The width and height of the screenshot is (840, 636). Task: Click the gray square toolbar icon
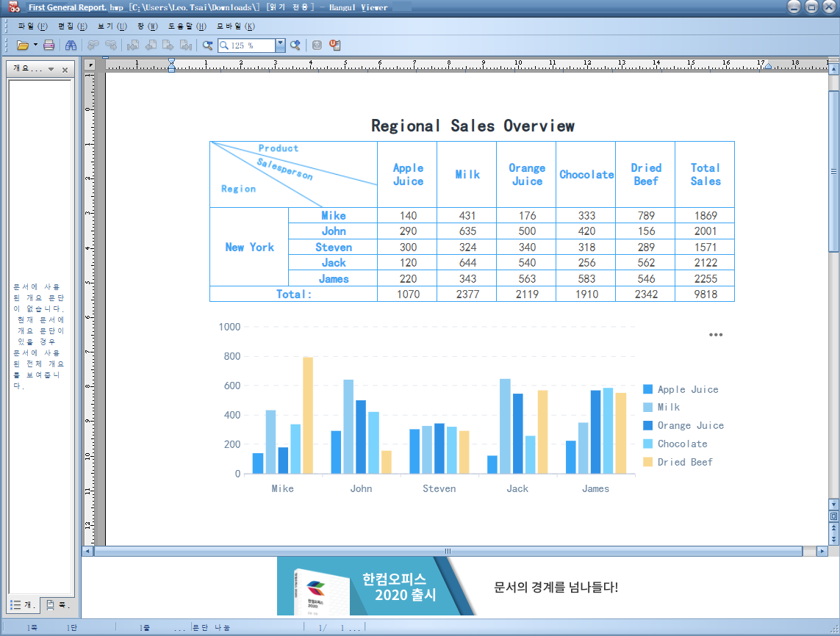[x=317, y=46]
